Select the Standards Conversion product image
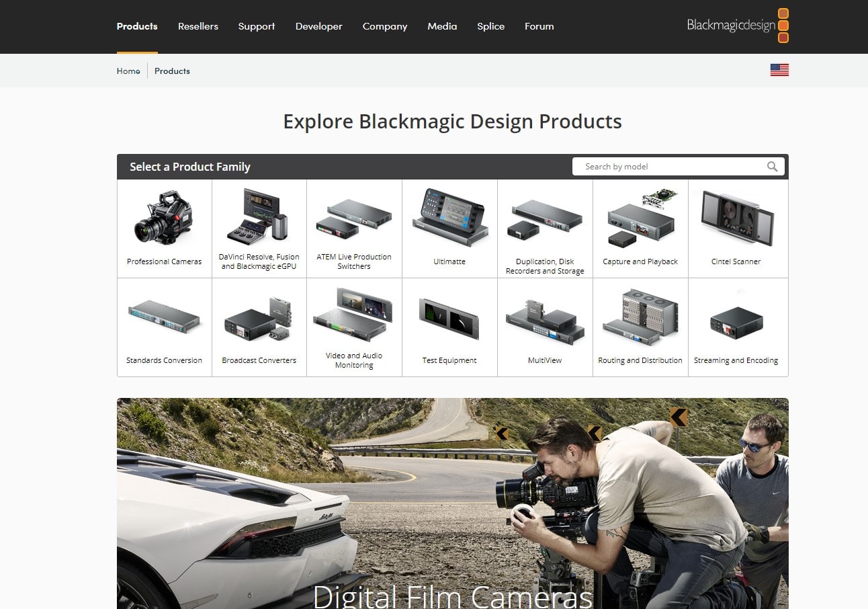 (164, 316)
